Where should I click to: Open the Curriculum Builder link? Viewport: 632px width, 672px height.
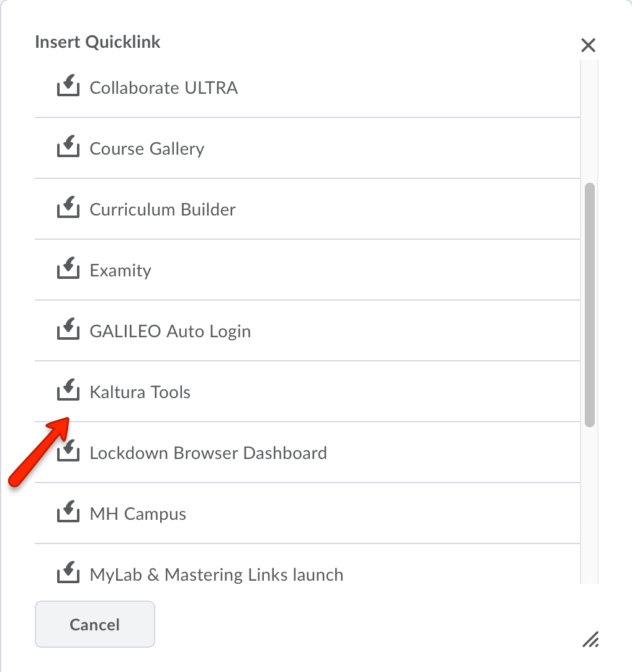click(163, 209)
